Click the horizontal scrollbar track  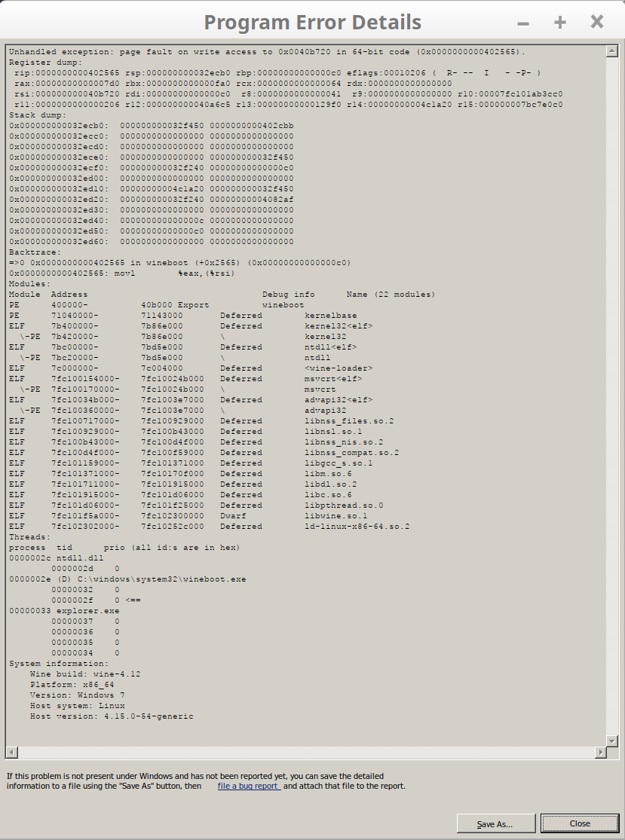[306, 752]
